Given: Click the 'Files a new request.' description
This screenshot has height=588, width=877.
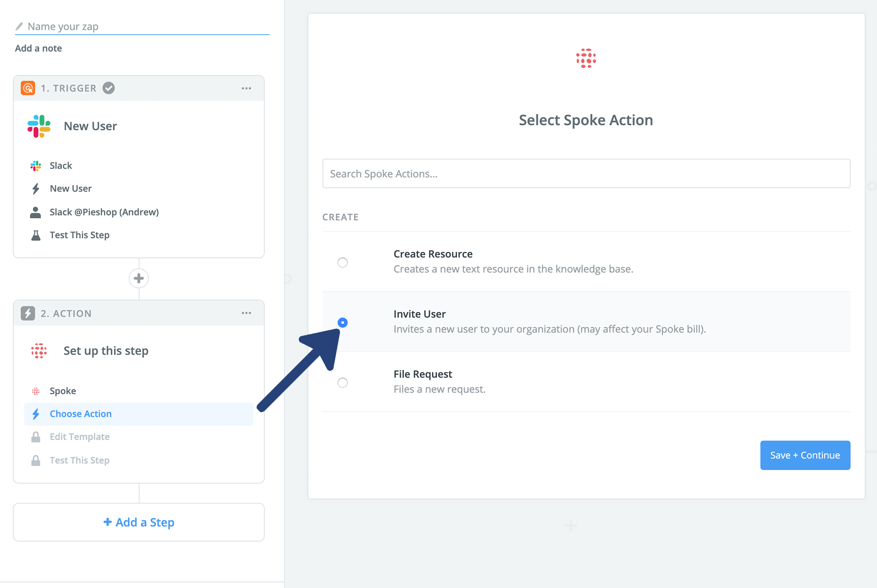Looking at the screenshot, I should 439,389.
